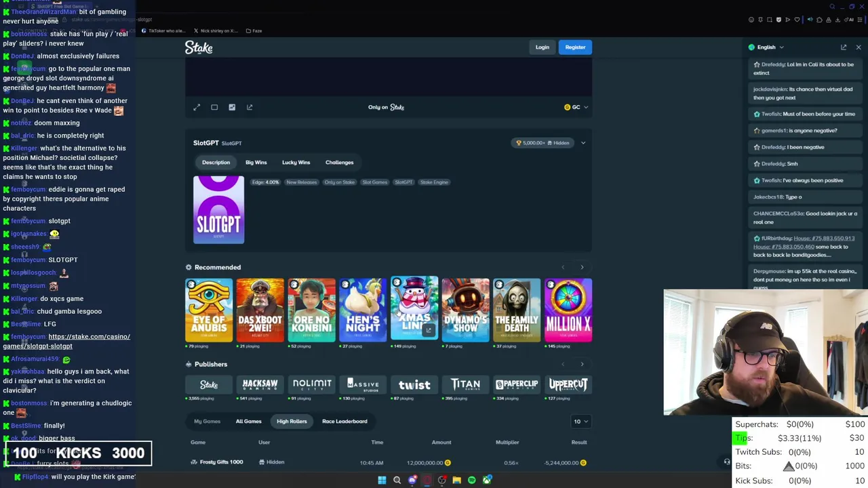Viewport: 868px width, 488px height.
Task: Open The Family Death game card
Action: tap(517, 310)
